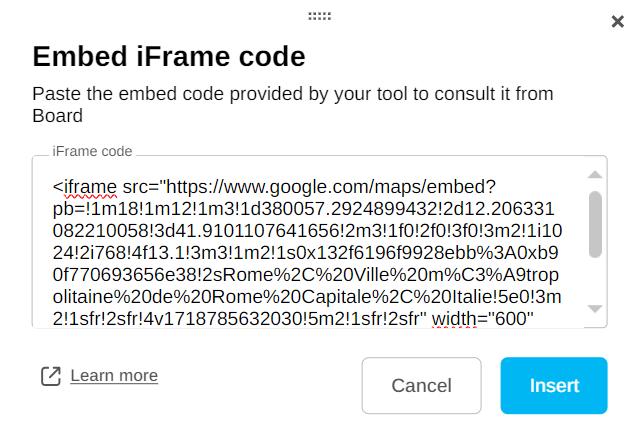Click the external link icon beside Learn more

[50, 376]
